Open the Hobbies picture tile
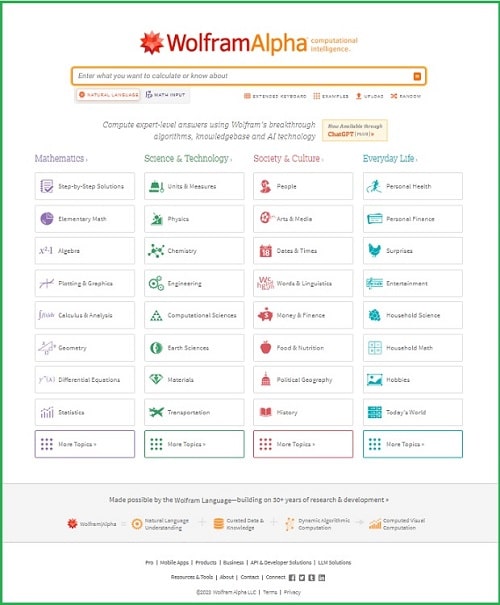This screenshot has height=605, width=500. click(413, 380)
